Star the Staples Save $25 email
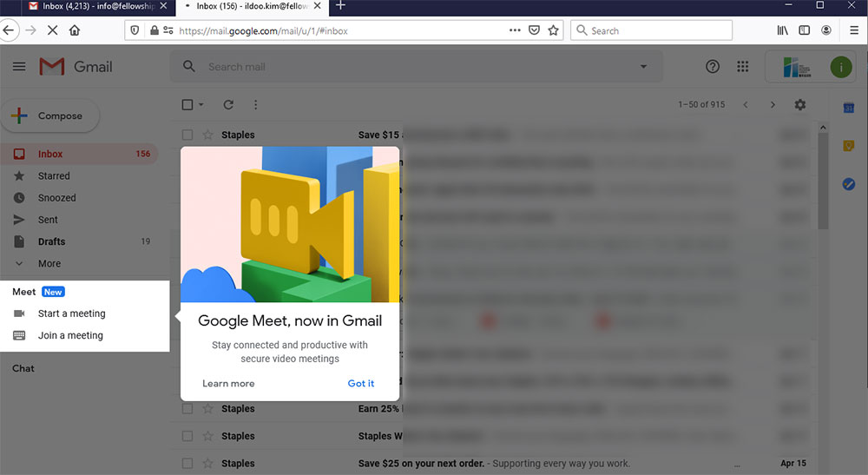The width and height of the screenshot is (868, 475). (207, 464)
